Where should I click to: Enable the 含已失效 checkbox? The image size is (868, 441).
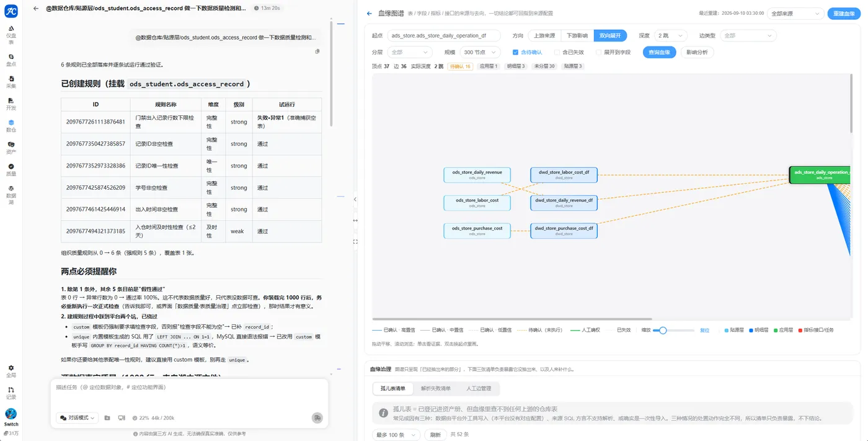557,52
